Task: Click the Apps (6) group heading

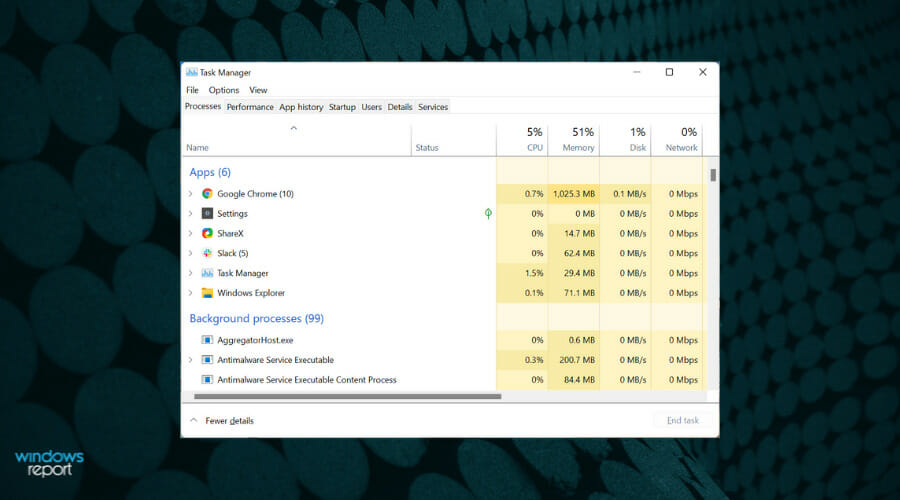Action: tap(210, 172)
